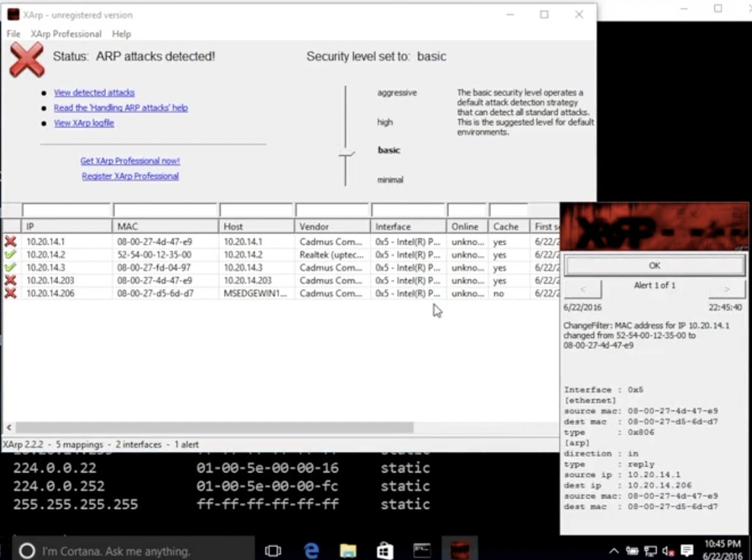Click the green check icon beside 10.20.14.2
Screen dimensions: 752x560
coord(10,254)
